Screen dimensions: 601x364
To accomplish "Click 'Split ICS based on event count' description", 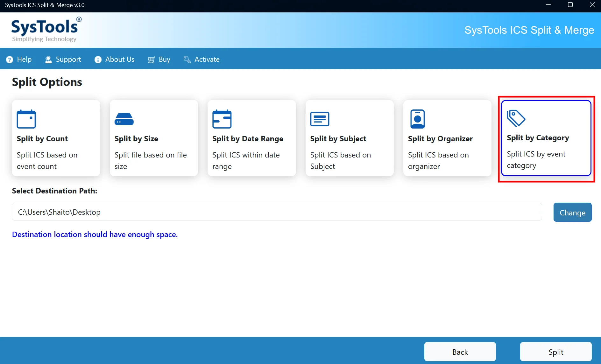I will [x=47, y=161].
